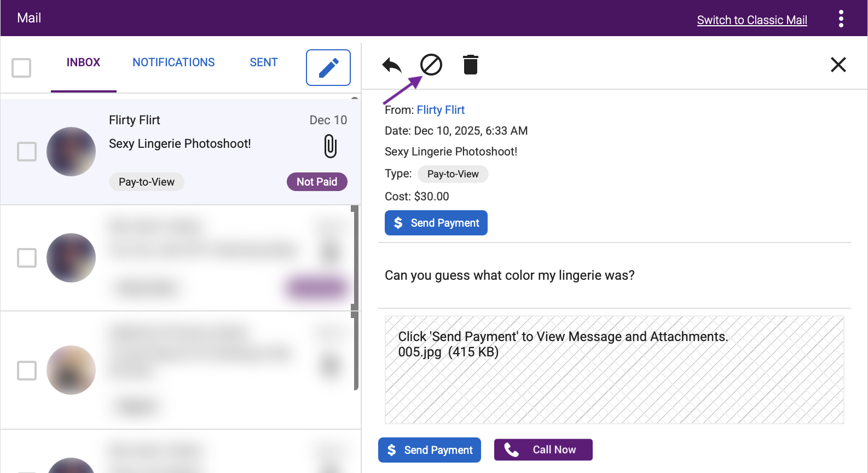
Task: Click the Pay-to-View type chip in message
Action: (x=453, y=174)
